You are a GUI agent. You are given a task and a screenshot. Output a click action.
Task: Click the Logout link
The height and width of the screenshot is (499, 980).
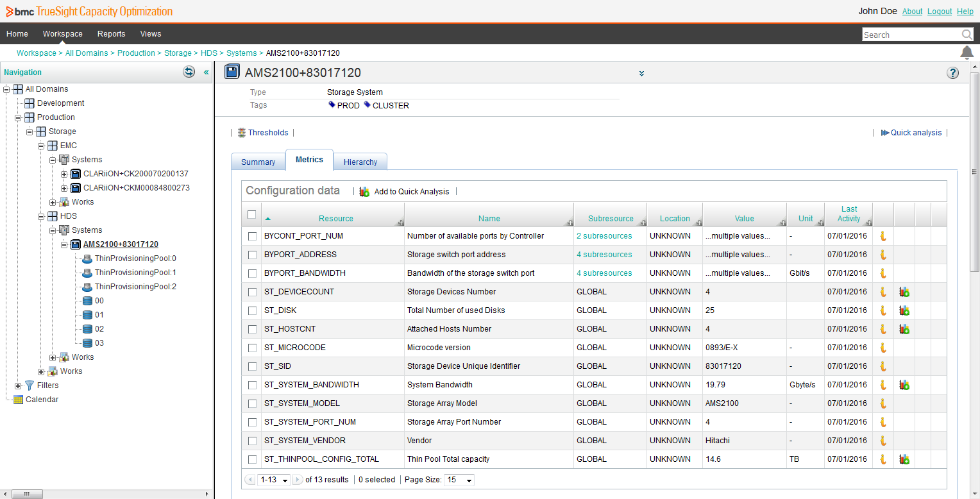(x=940, y=12)
